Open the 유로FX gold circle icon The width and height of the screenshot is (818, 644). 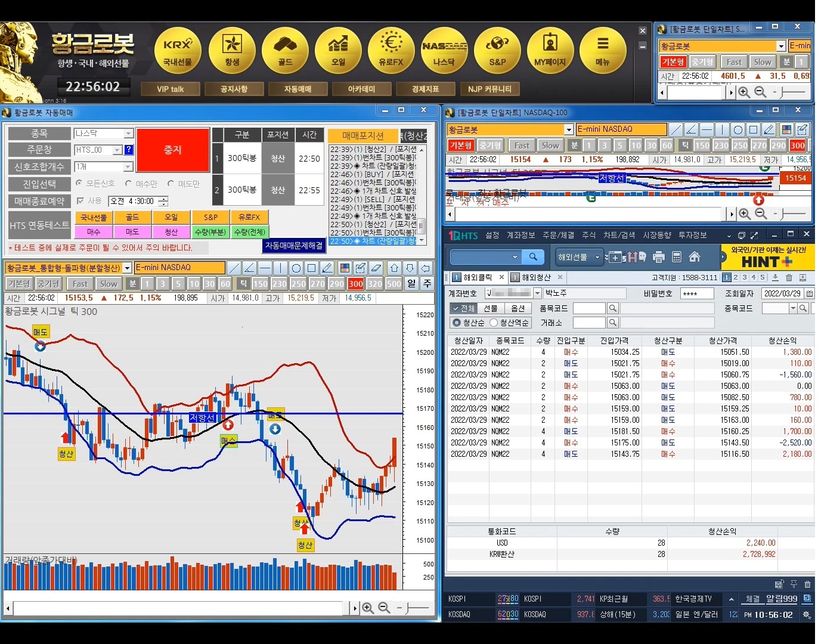click(391, 51)
